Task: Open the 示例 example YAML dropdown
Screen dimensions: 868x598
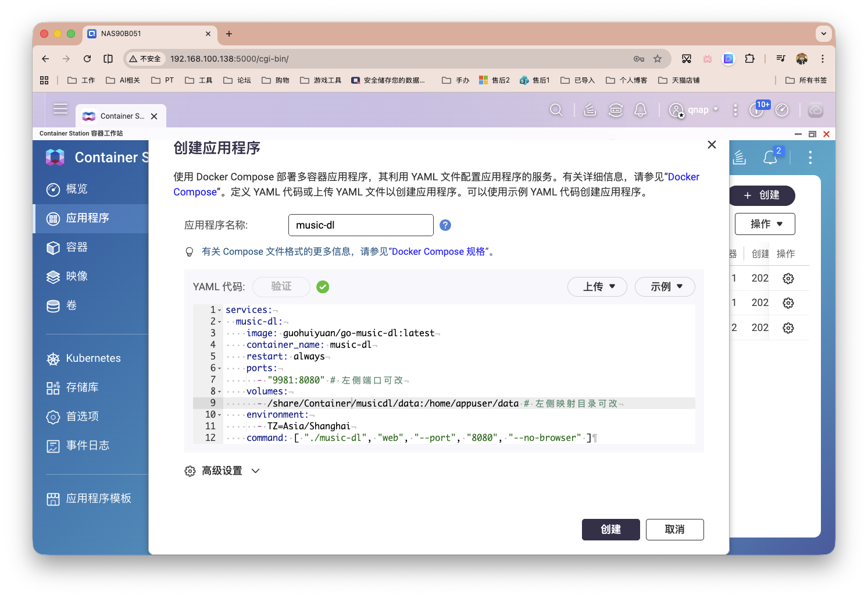Action: pyautogui.click(x=665, y=286)
